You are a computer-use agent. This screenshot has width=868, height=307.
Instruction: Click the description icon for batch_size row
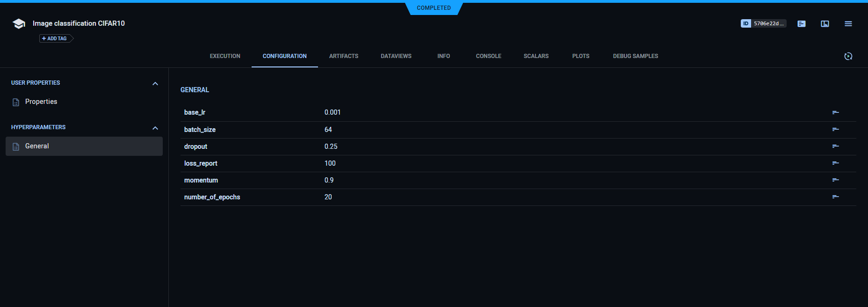tap(835, 130)
